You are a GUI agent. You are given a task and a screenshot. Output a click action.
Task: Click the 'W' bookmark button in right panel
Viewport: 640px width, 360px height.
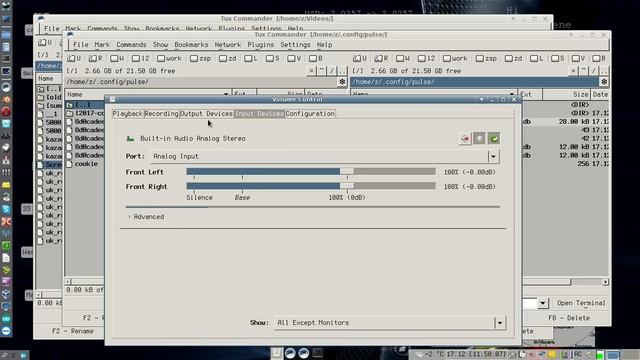(x=403, y=58)
